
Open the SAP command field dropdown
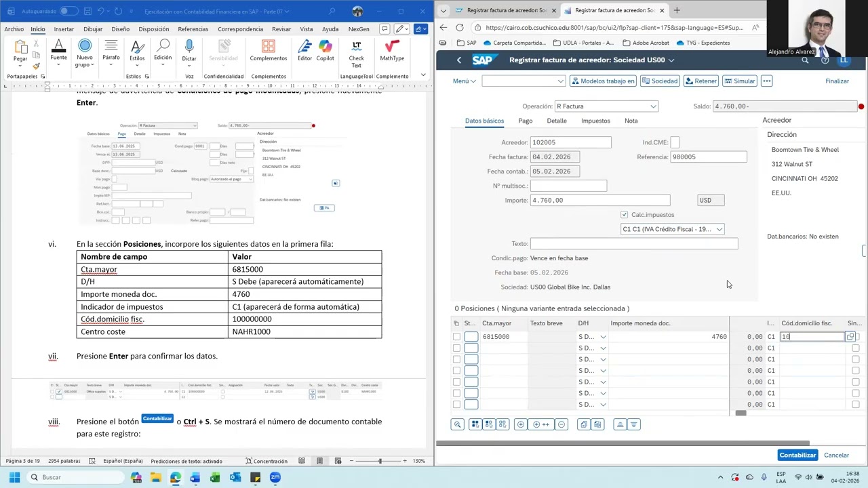[x=560, y=81]
